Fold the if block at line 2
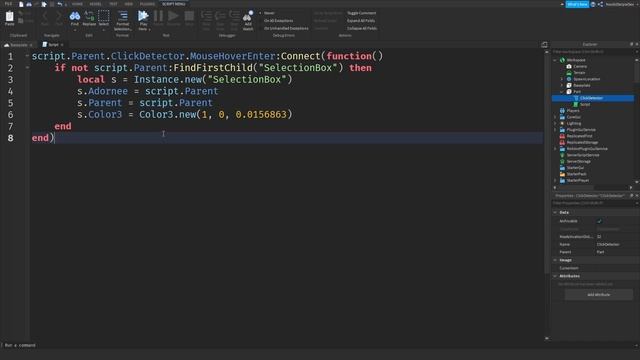 (x=27, y=68)
